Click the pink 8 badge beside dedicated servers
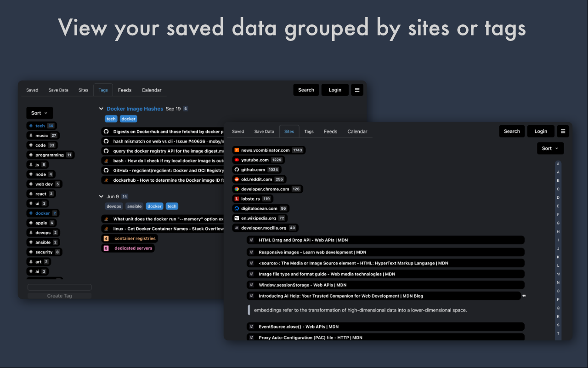 106,248
